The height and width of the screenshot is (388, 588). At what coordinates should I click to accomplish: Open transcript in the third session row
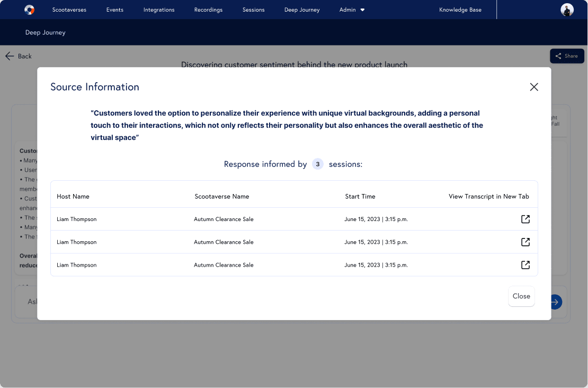click(525, 264)
